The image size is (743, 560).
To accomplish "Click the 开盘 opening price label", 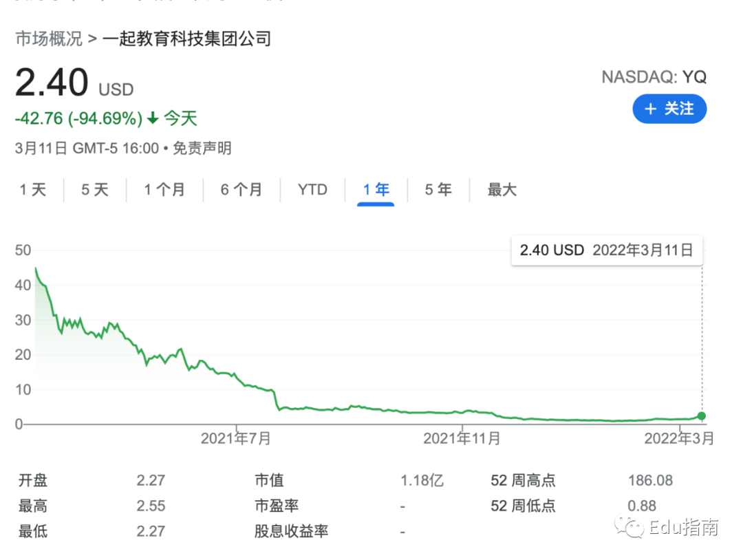I will click(33, 480).
